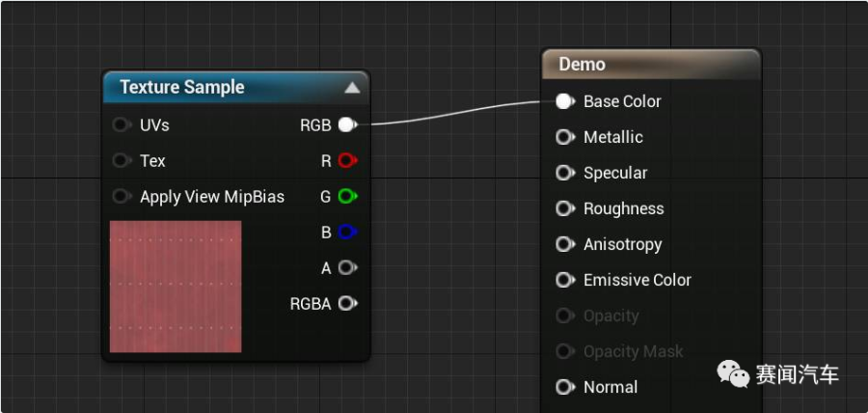Click the Anisotropy input pin
Screen dimensions: 868x413
pyautogui.click(x=565, y=244)
